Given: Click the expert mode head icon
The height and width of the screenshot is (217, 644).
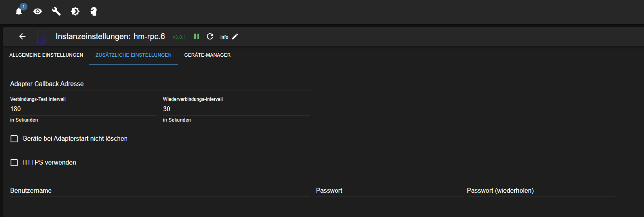Looking at the screenshot, I should click(94, 11).
